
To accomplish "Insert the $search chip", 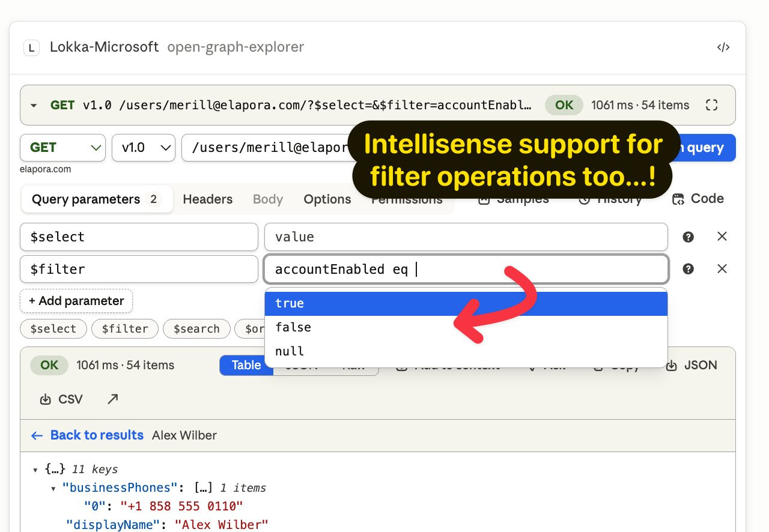I will 196,328.
